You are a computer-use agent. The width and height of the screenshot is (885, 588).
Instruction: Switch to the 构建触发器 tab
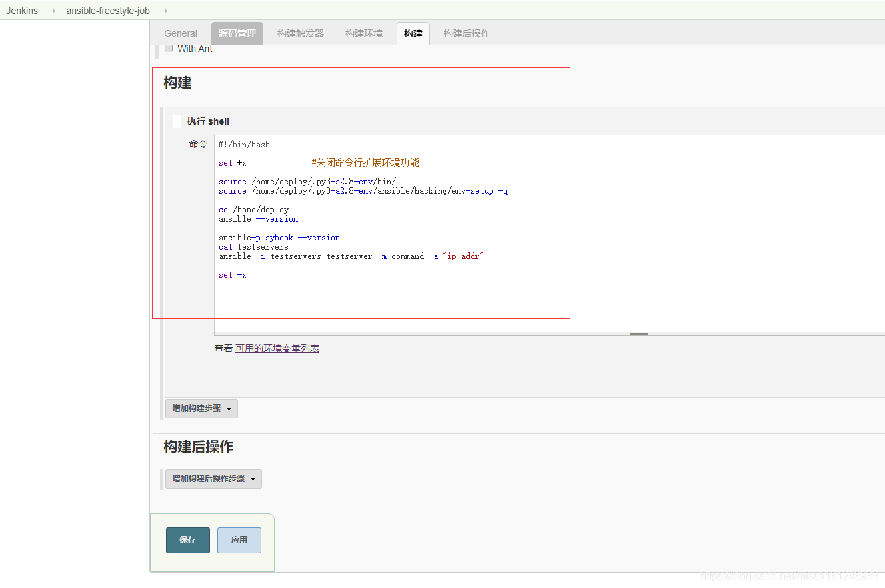coord(301,33)
